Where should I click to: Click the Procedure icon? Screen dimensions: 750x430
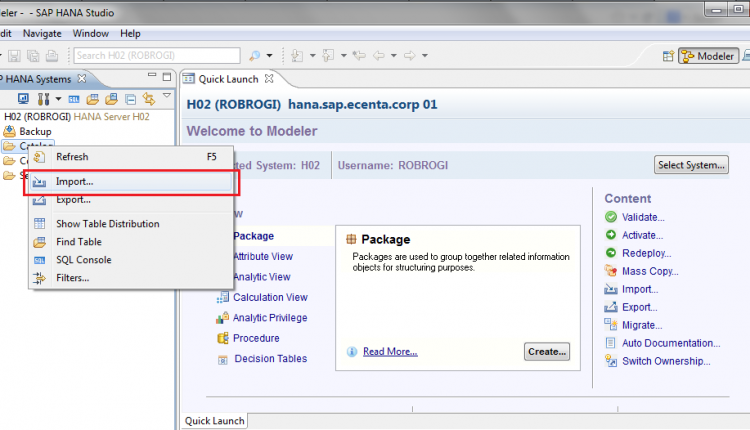tap(222, 338)
